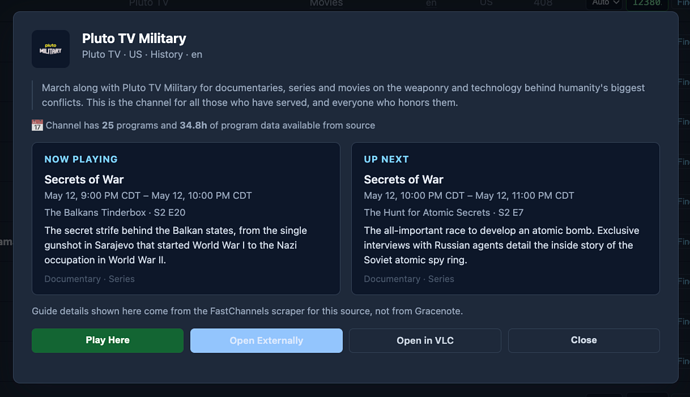Click the FastChannels scraper guide details note
This screenshot has width=690, height=397.
point(247,311)
